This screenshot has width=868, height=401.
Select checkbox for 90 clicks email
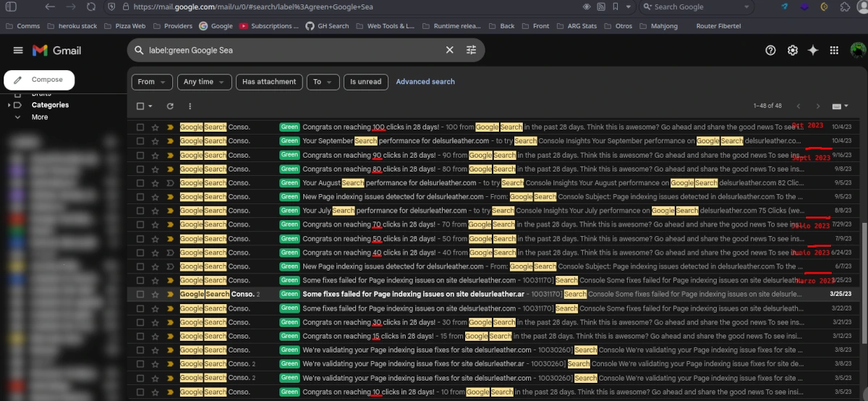pyautogui.click(x=140, y=155)
